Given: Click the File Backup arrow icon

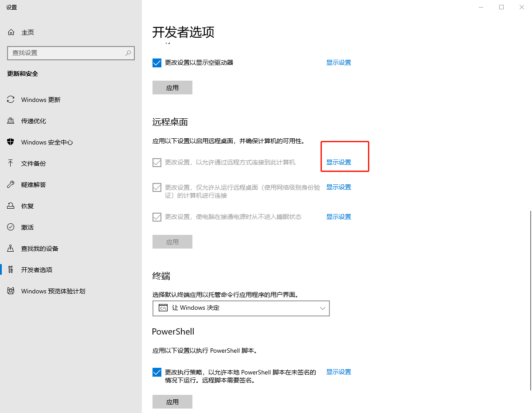Looking at the screenshot, I should click(11, 164).
